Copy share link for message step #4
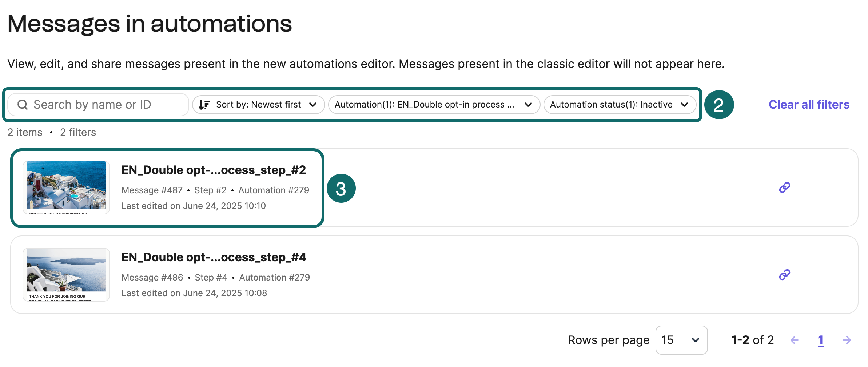Image resolution: width=868 pixels, height=367 pixels. [x=784, y=274]
